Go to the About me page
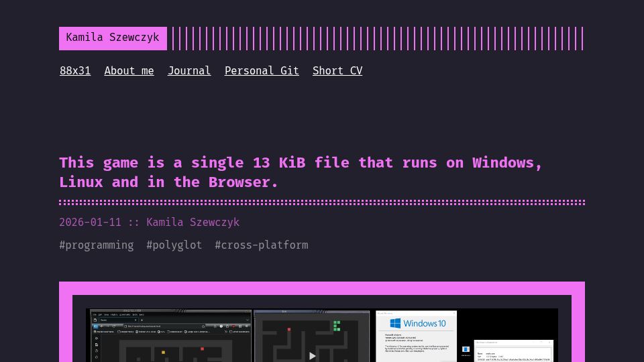 (x=129, y=70)
